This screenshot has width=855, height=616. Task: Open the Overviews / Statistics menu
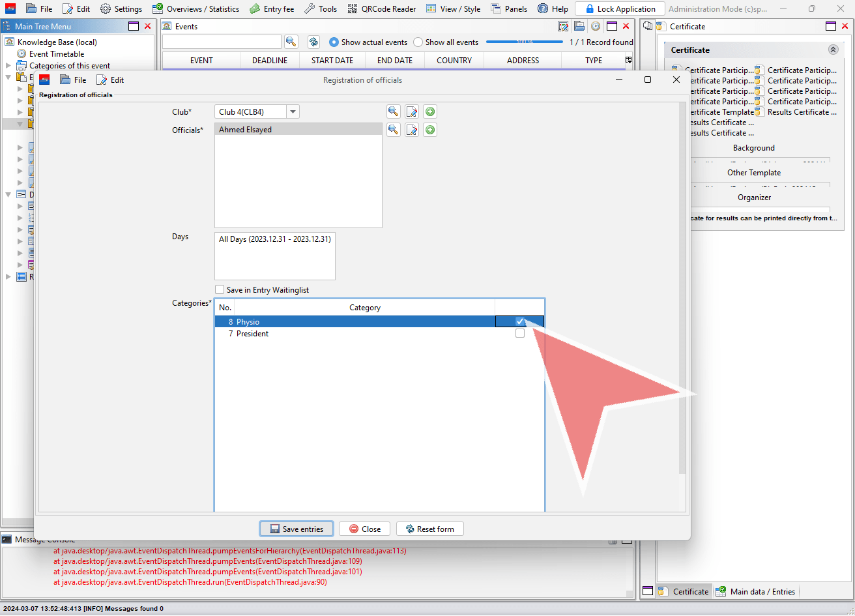[x=196, y=8]
